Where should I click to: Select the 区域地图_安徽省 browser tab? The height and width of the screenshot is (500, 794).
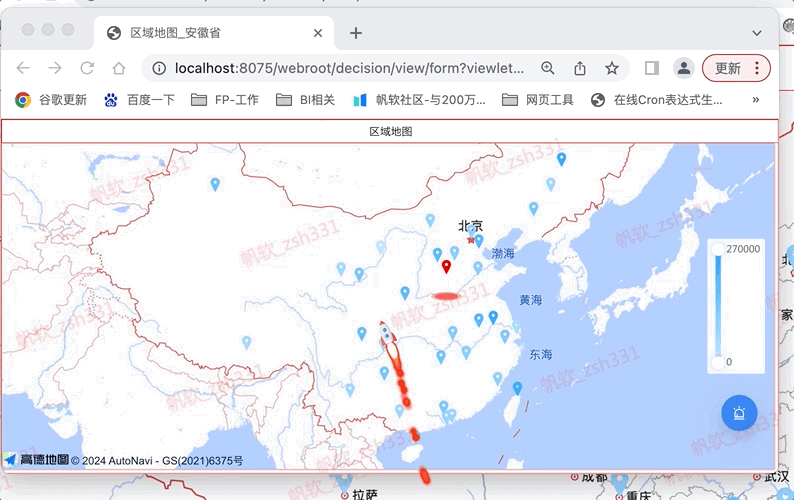213,33
